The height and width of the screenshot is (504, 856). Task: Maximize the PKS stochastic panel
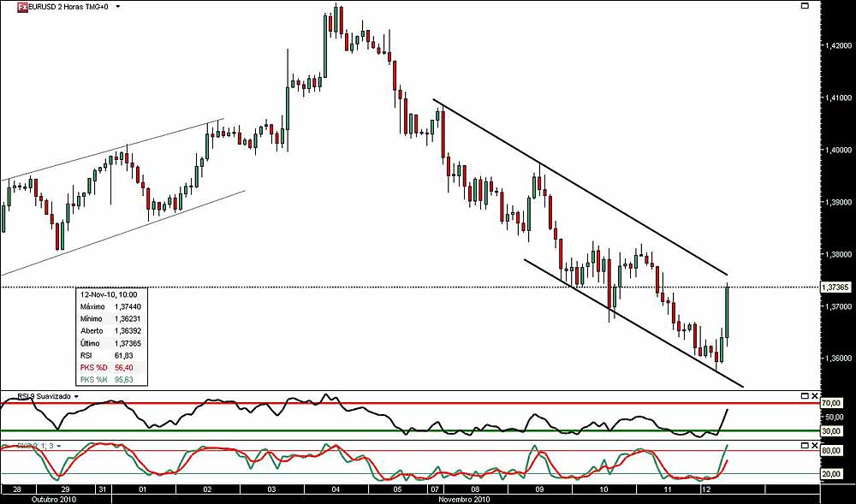[x=804, y=446]
